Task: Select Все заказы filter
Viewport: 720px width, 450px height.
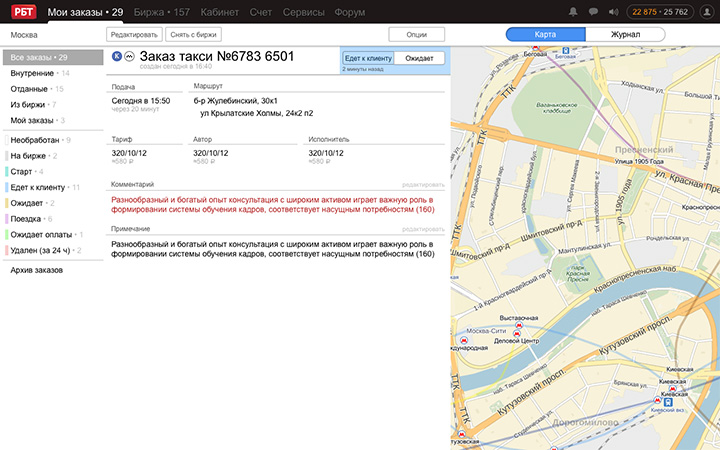Action: [x=53, y=57]
